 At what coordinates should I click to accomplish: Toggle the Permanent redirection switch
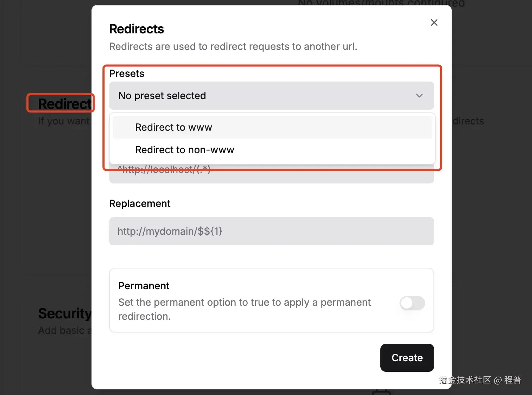pyautogui.click(x=412, y=303)
